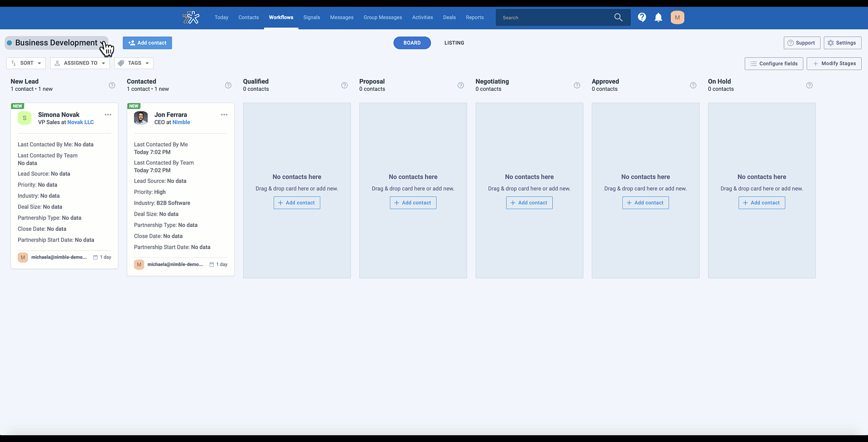Click the help icon beside the Qualified column

pos(344,85)
